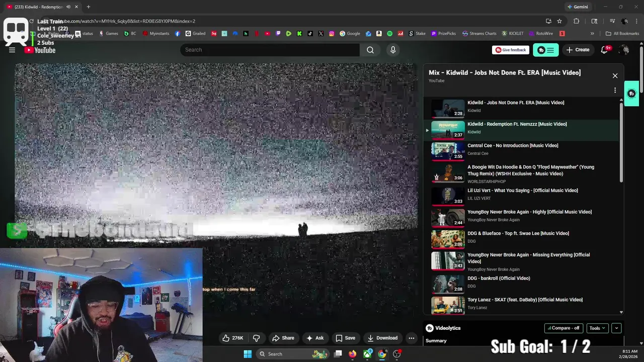Image resolution: width=644 pixels, height=362 pixels.
Task: Open the Streams Charts bookmark
Action: point(479,34)
